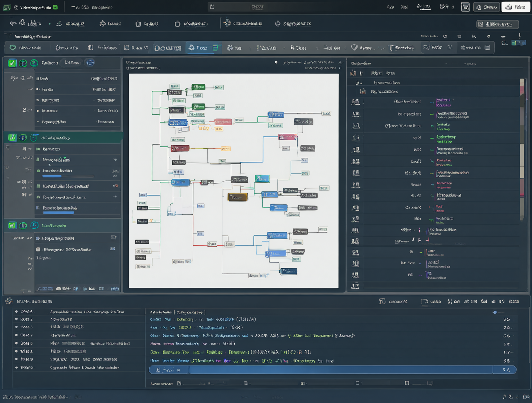Click the green pencil icon in the top left-panel header
Image resolution: width=532 pixels, height=403 pixels.
(x=12, y=63)
